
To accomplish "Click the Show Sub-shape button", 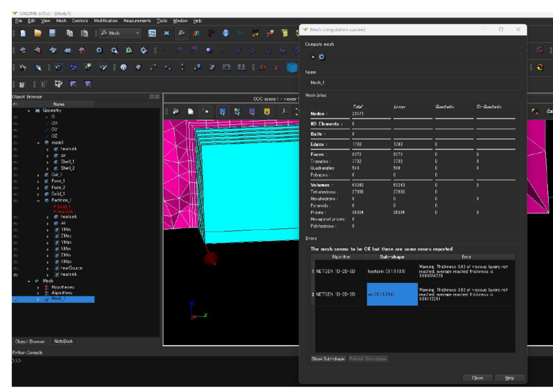I will [328, 359].
